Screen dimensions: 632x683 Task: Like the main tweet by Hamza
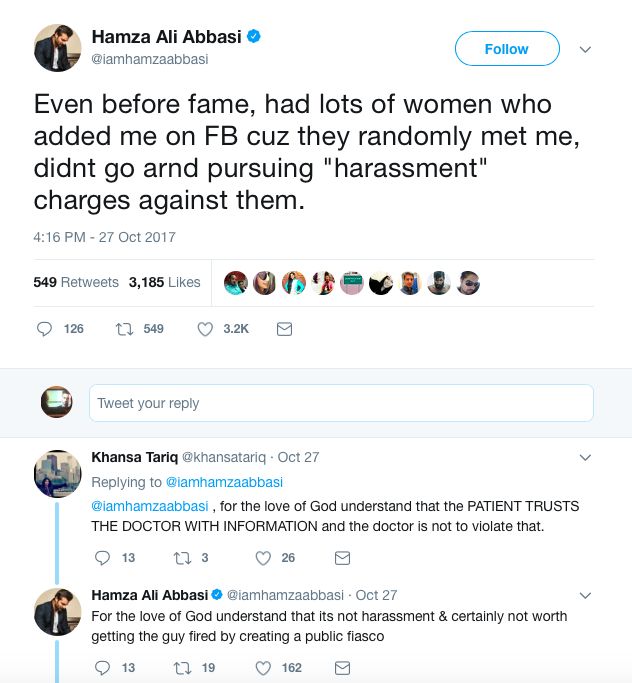(x=205, y=328)
